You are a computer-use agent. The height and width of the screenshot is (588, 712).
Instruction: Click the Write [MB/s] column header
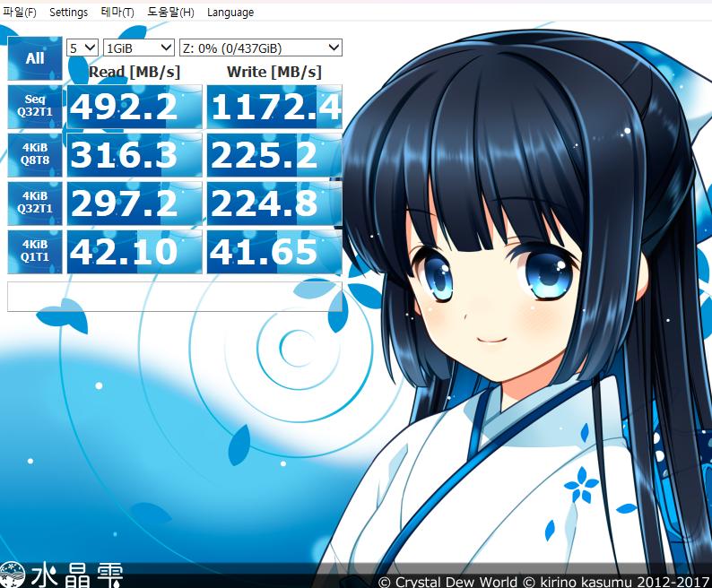(274, 72)
